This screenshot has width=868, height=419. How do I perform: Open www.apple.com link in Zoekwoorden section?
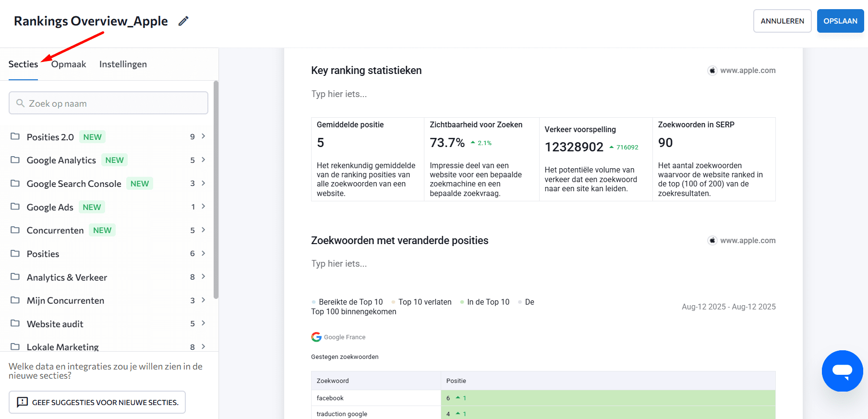[x=747, y=240]
